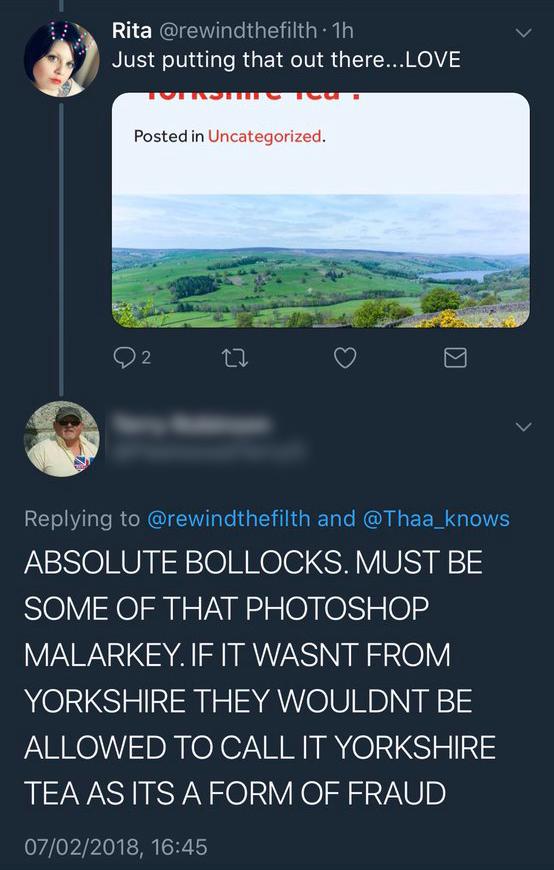Viewport: 554px width, 870px height.
Task: Open Rita's profile picture avatar
Action: tap(62, 59)
